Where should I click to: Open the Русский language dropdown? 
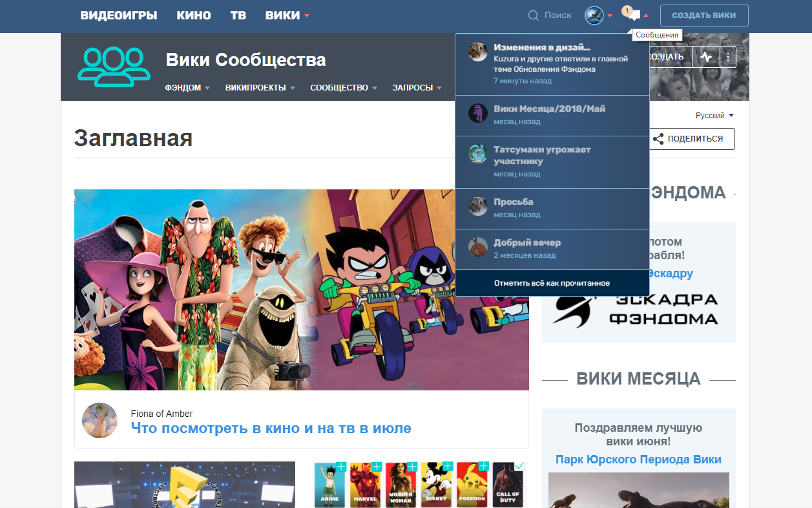[714, 115]
